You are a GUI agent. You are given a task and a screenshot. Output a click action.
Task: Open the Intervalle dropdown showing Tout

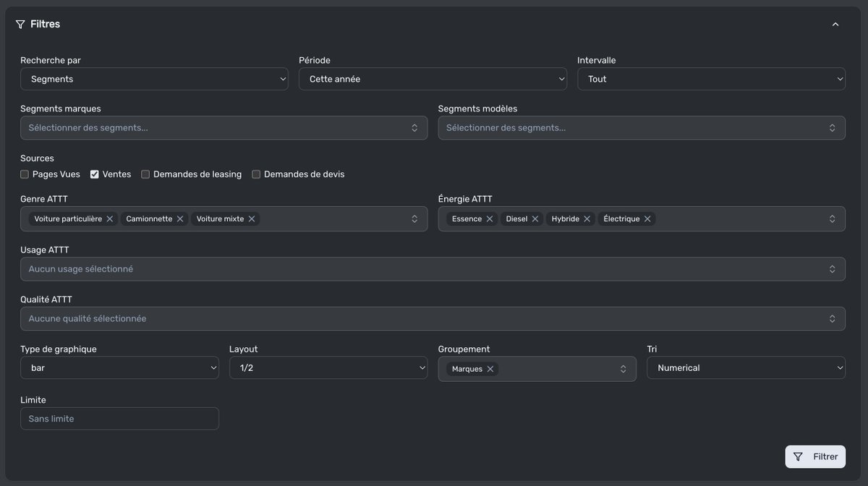click(711, 79)
